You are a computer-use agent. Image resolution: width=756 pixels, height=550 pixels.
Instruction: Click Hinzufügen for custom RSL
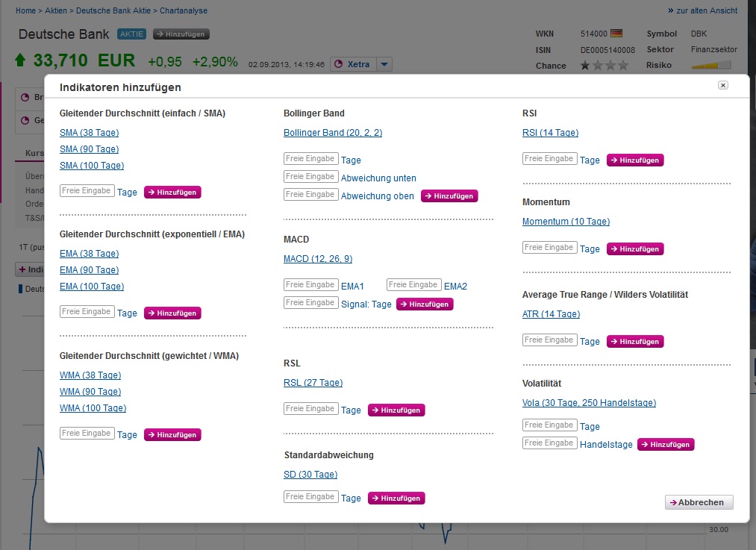396,410
